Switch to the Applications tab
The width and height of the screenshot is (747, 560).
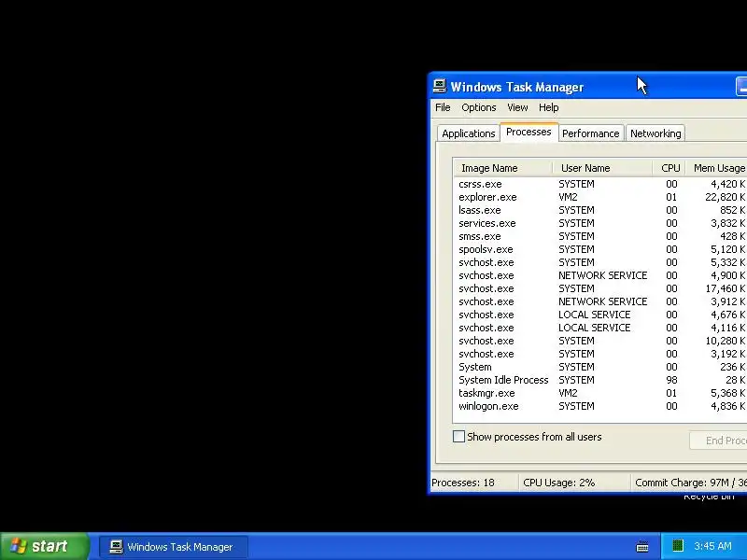click(469, 133)
